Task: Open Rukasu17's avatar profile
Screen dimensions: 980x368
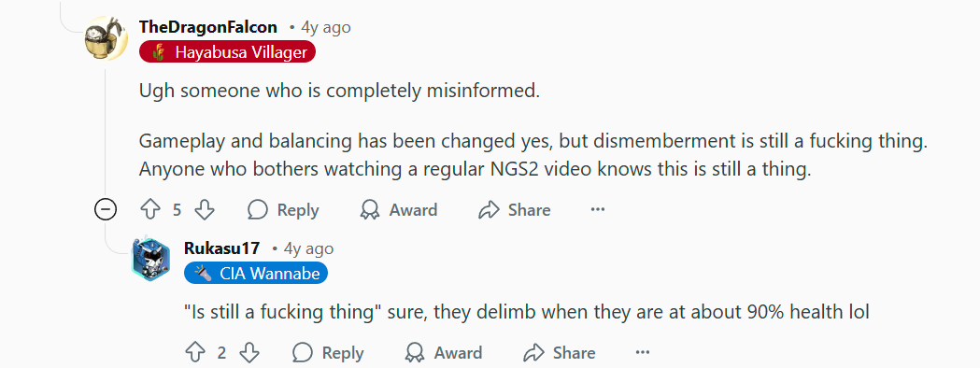Action: click(150, 260)
